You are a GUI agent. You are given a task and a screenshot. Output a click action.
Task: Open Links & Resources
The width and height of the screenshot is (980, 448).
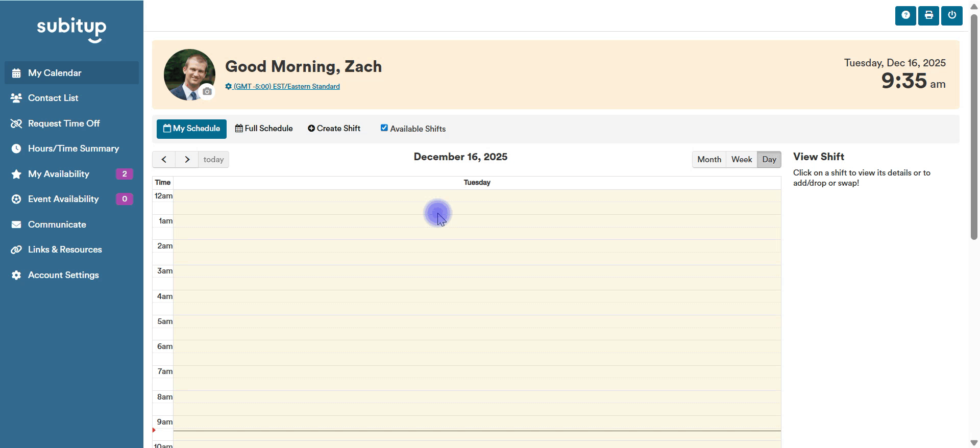[65, 250]
